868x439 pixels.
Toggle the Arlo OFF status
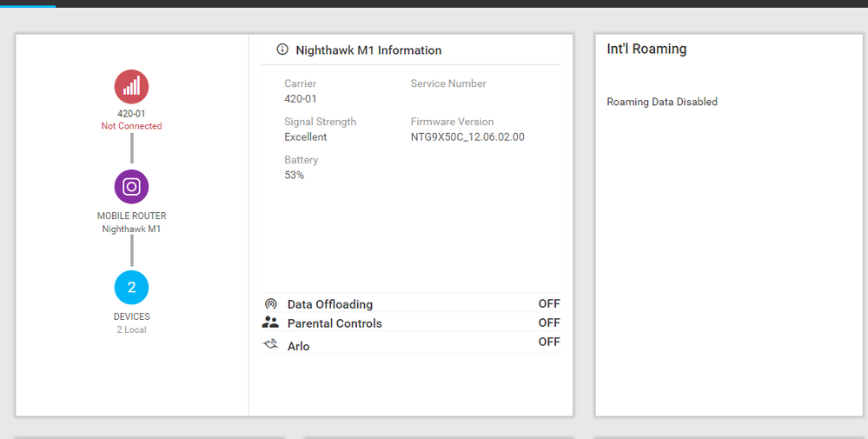pos(548,342)
